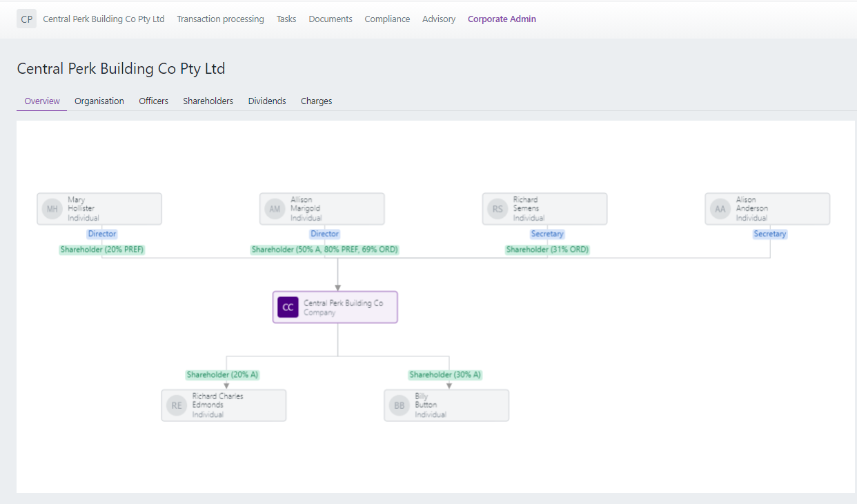Open the Tasks menu item

(x=286, y=19)
